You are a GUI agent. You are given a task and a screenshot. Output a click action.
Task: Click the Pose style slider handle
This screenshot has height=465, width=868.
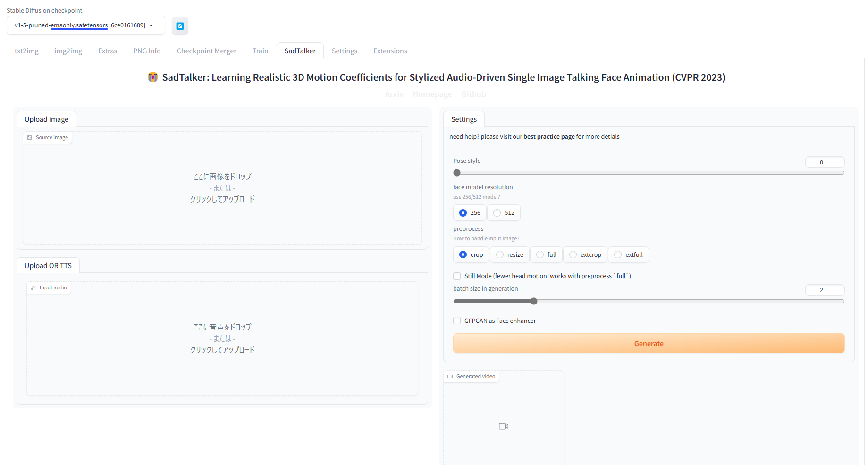click(x=457, y=173)
